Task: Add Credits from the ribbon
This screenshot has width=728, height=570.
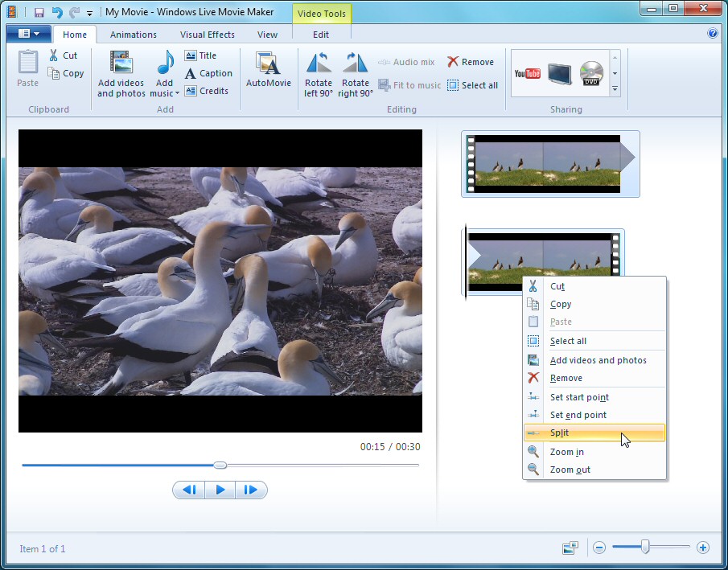Action: tap(207, 91)
